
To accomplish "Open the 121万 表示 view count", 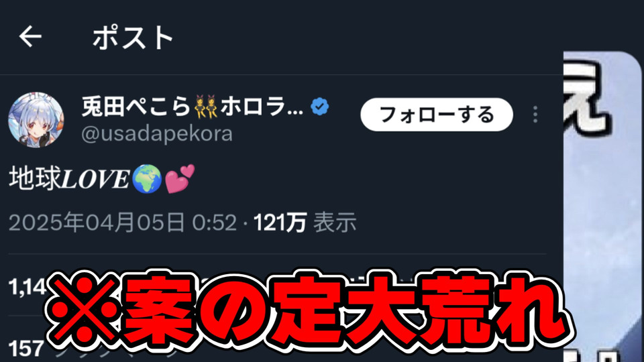I will pyautogui.click(x=305, y=223).
